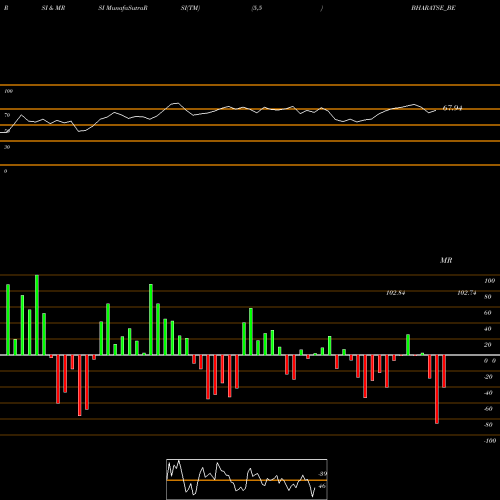
Task: Click the BHARATSE_BE symbol label
Action: point(433,8)
